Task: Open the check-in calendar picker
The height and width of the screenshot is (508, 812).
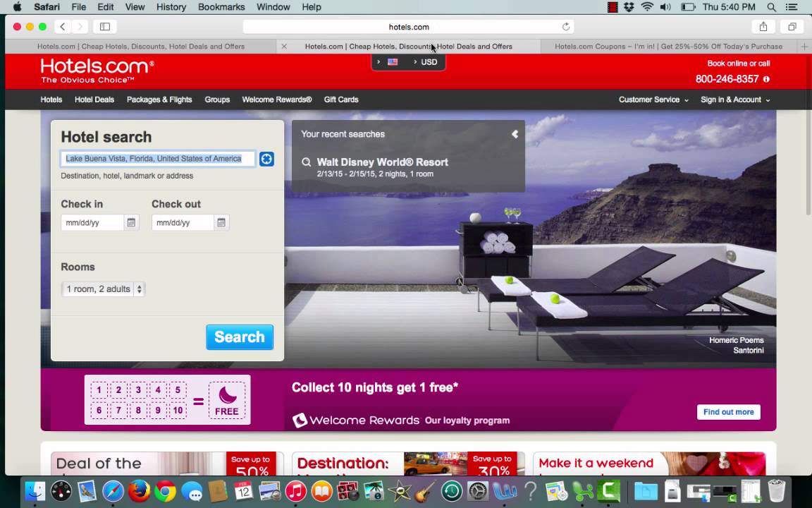Action: coord(132,222)
